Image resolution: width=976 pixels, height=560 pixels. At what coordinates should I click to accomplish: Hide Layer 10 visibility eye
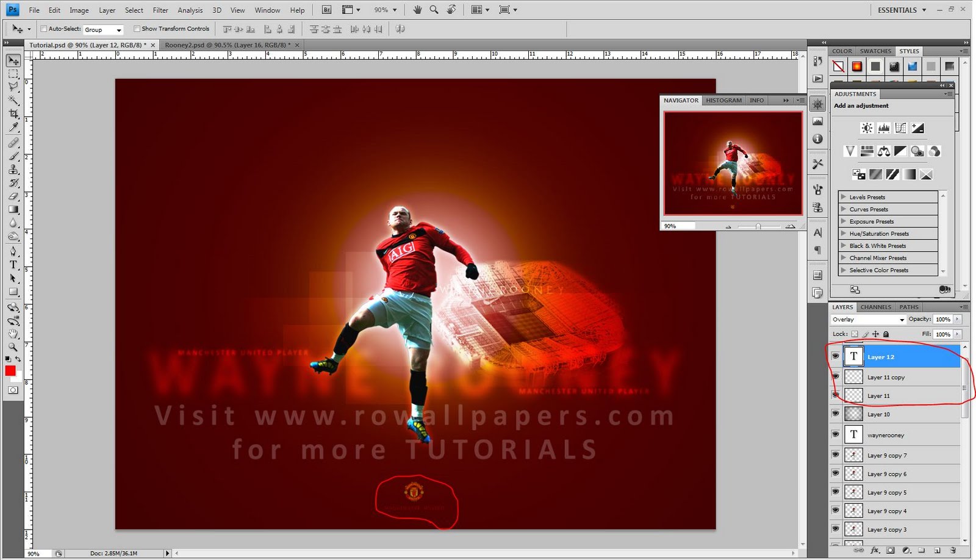point(836,414)
